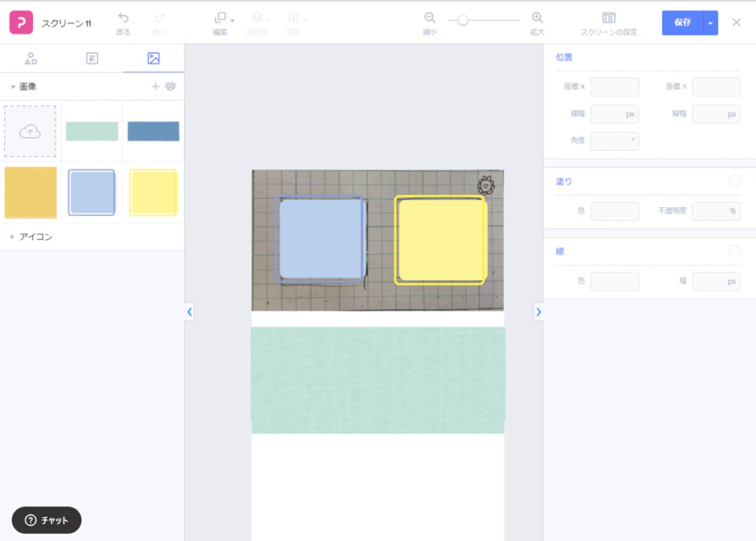Click the 縦幅 height input field
Viewport: 756px width, 541px height.
pos(716,114)
